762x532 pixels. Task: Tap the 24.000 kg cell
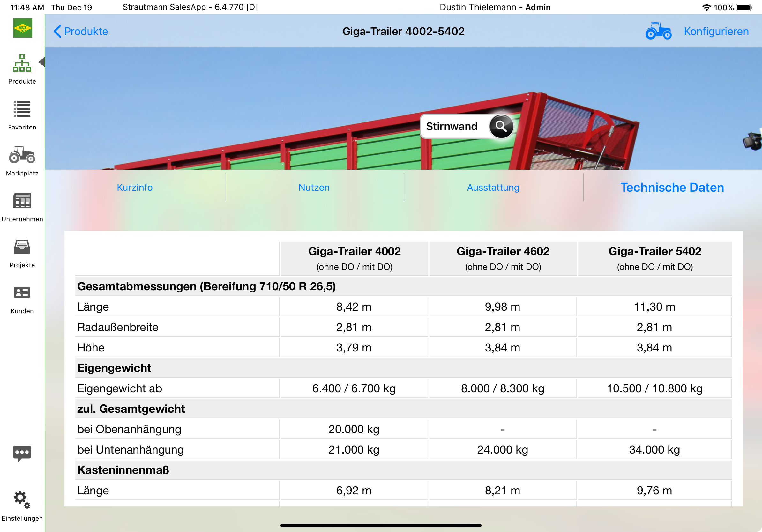point(503,449)
